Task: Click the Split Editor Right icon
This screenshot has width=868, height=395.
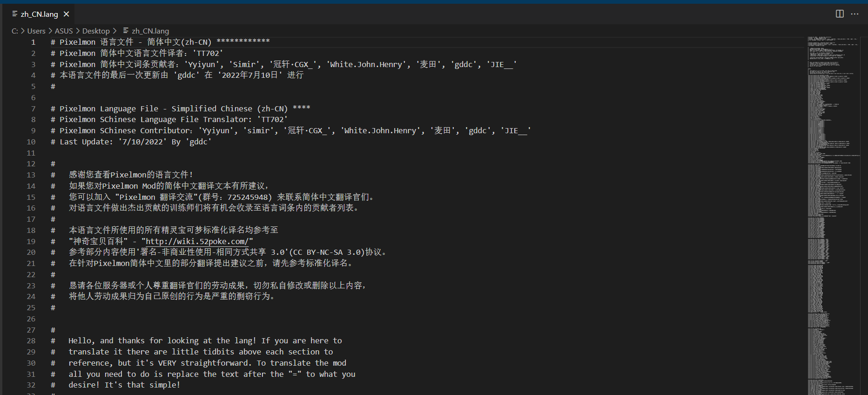Action: 840,14
